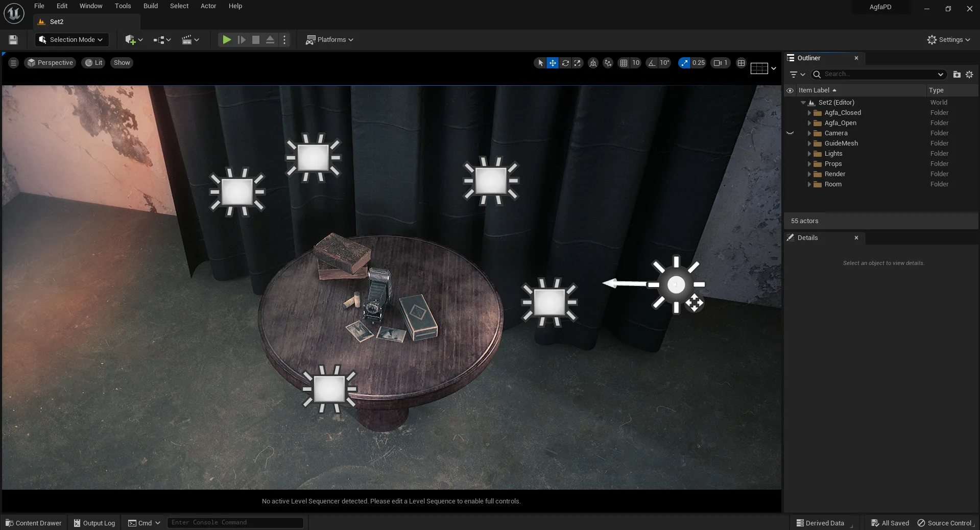This screenshot has width=980, height=530.
Task: Click the Outliner search field
Action: point(879,74)
